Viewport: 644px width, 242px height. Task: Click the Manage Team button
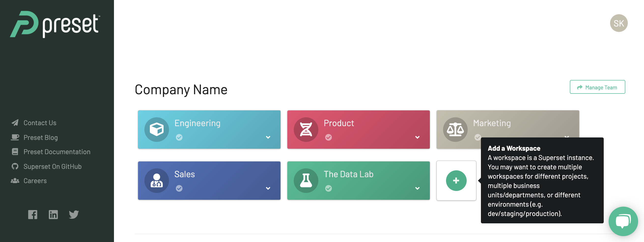[x=597, y=87]
